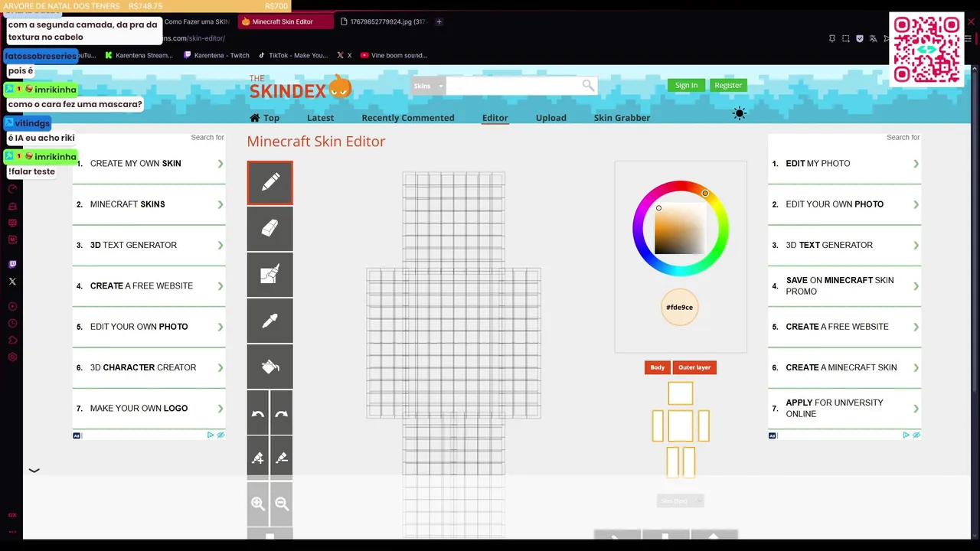
Task: Open history clock icon in sidebar
Action: 12,323
